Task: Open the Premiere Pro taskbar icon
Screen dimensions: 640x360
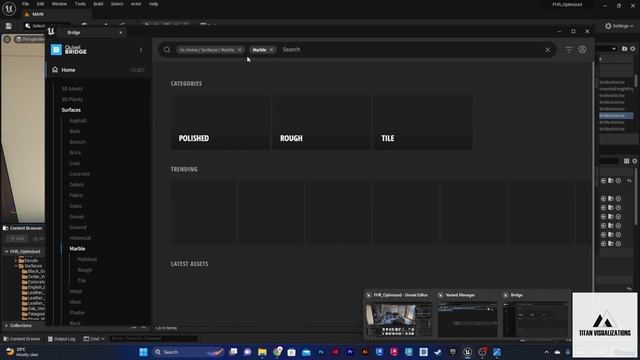Action: click(350, 352)
